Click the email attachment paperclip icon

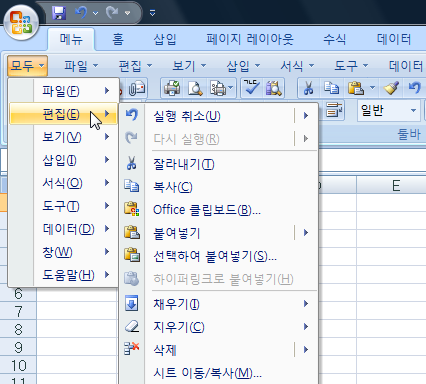pyautogui.click(x=137, y=88)
